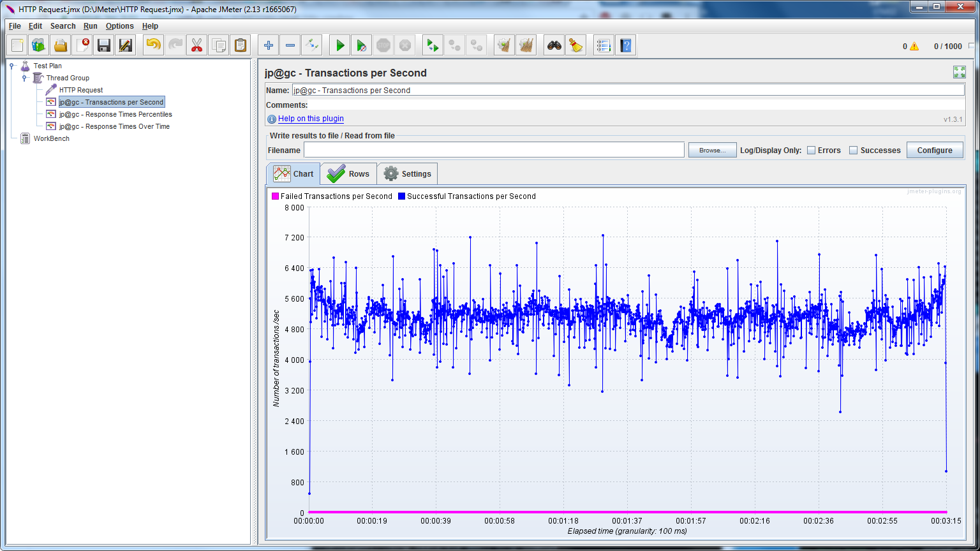Click the Undo arrow icon in toolbar
This screenshot has width=980, height=551.
(153, 45)
